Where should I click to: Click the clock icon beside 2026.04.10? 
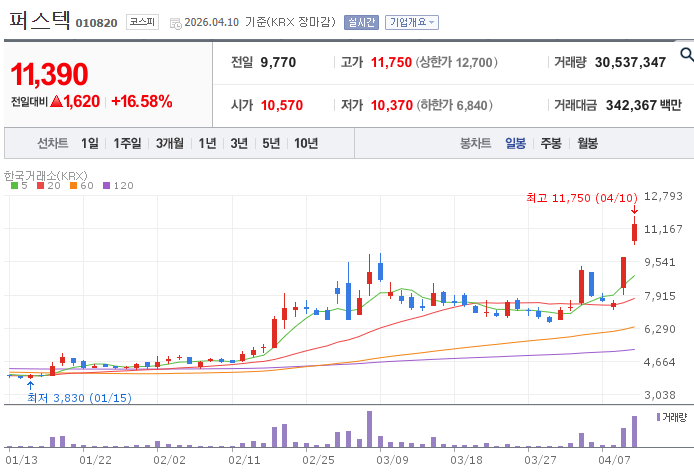click(x=176, y=23)
